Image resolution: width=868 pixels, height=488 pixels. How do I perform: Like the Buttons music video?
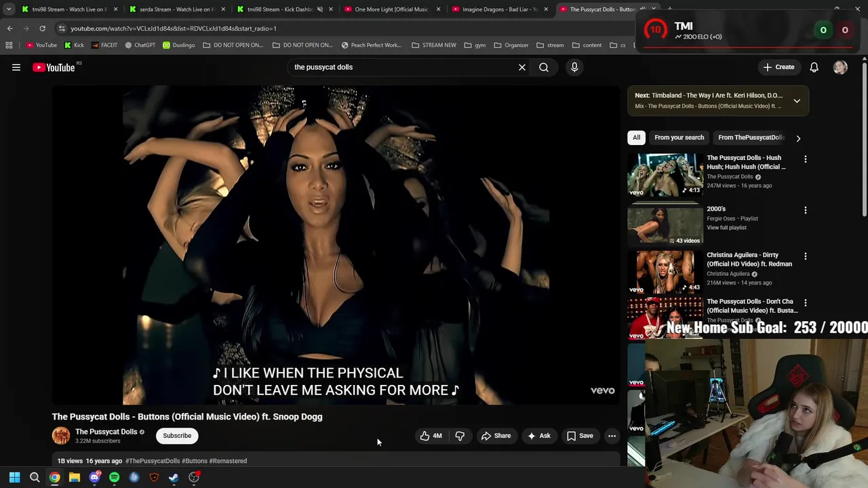pos(431,436)
